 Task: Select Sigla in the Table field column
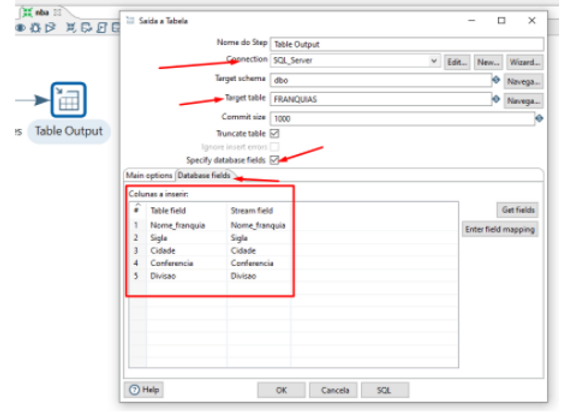[x=159, y=238]
